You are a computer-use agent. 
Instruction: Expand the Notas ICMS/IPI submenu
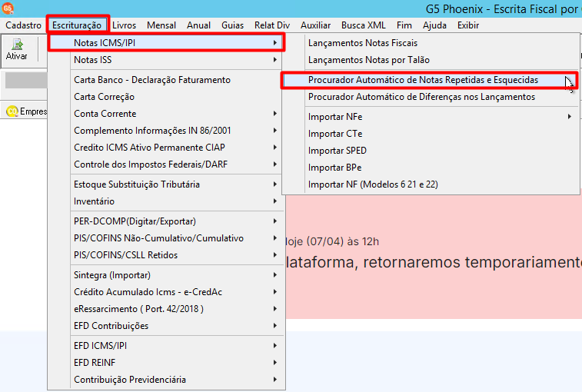(166, 43)
